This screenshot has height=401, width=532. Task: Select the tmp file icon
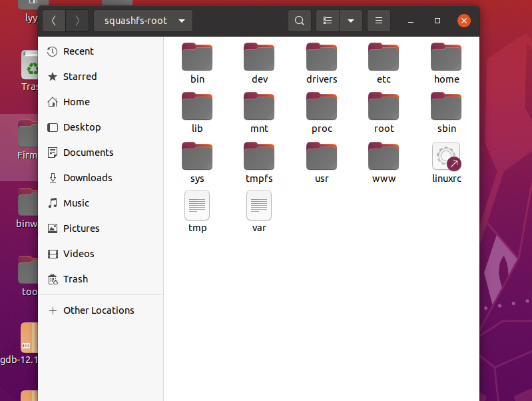tap(197, 205)
